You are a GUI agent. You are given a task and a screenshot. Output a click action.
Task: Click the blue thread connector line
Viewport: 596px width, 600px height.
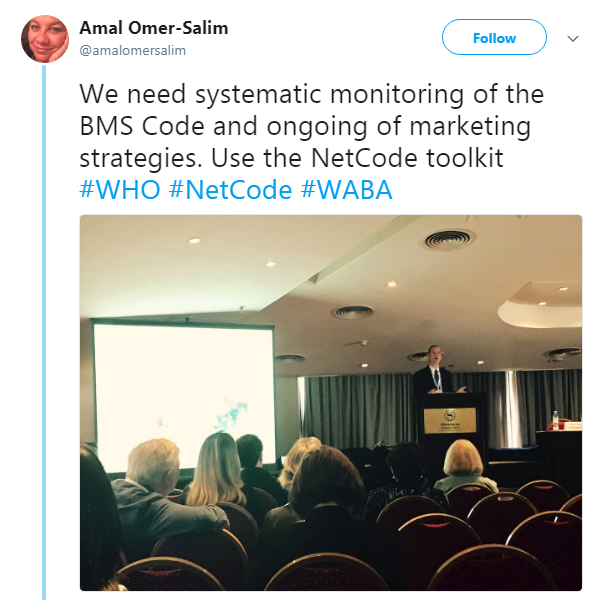pos(44,331)
